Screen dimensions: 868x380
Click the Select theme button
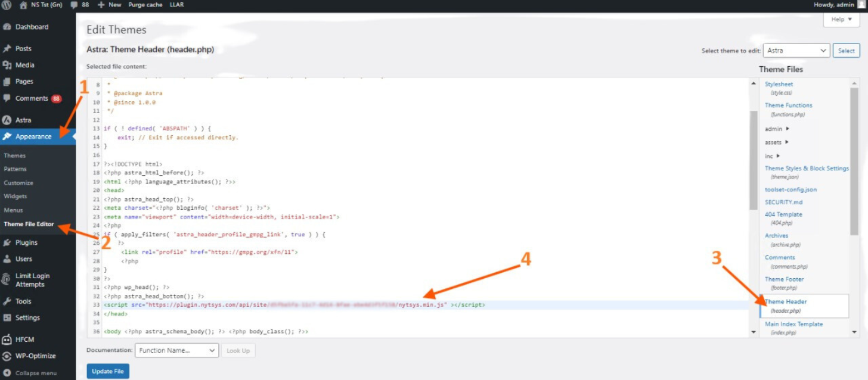pyautogui.click(x=847, y=51)
